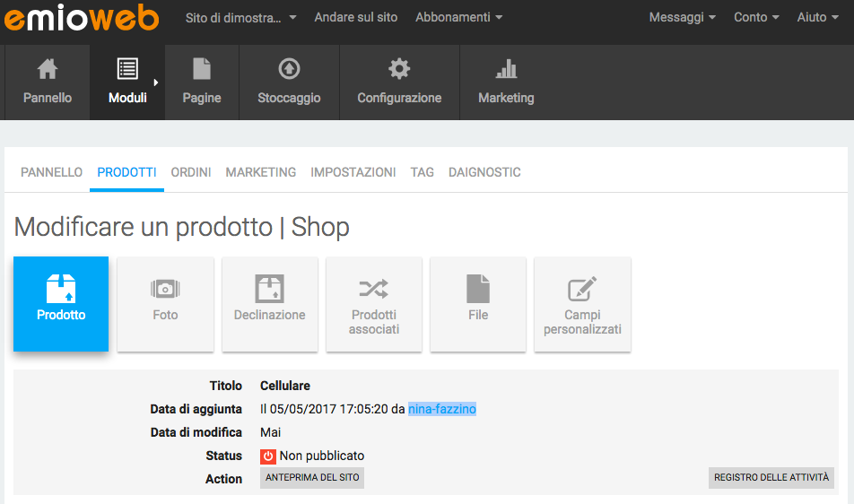Toggle the red Non pubblicato status icon

(268, 456)
